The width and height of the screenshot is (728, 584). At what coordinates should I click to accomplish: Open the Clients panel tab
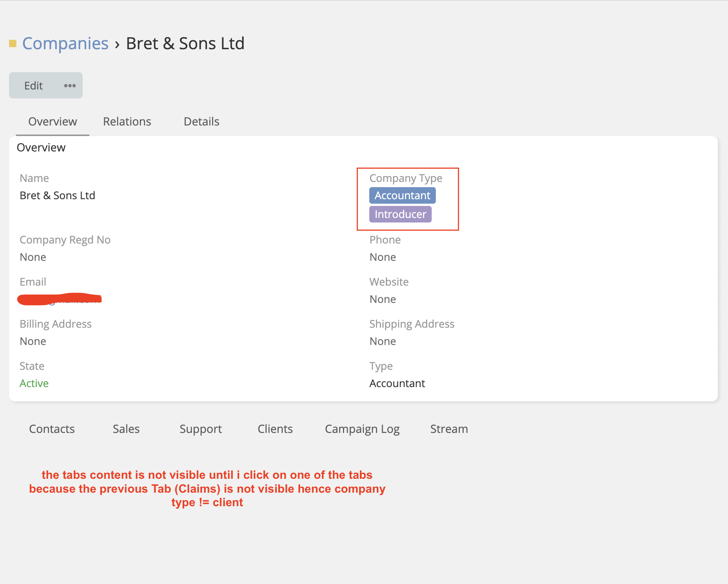pos(275,429)
